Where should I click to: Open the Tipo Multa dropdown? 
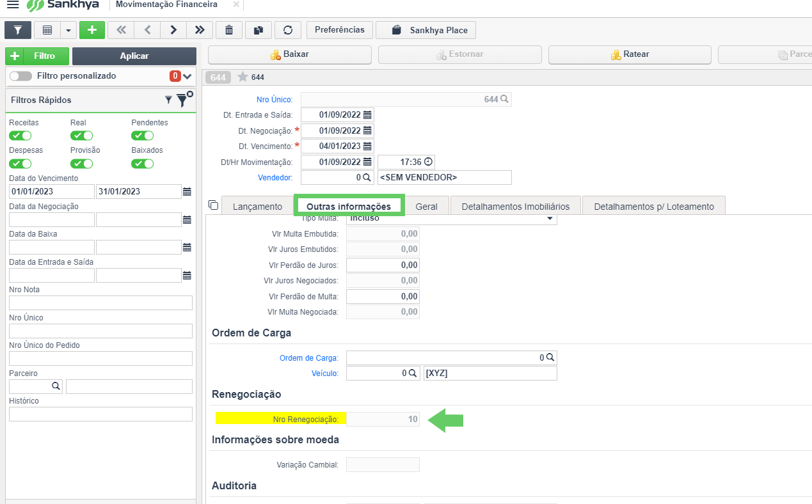549,219
